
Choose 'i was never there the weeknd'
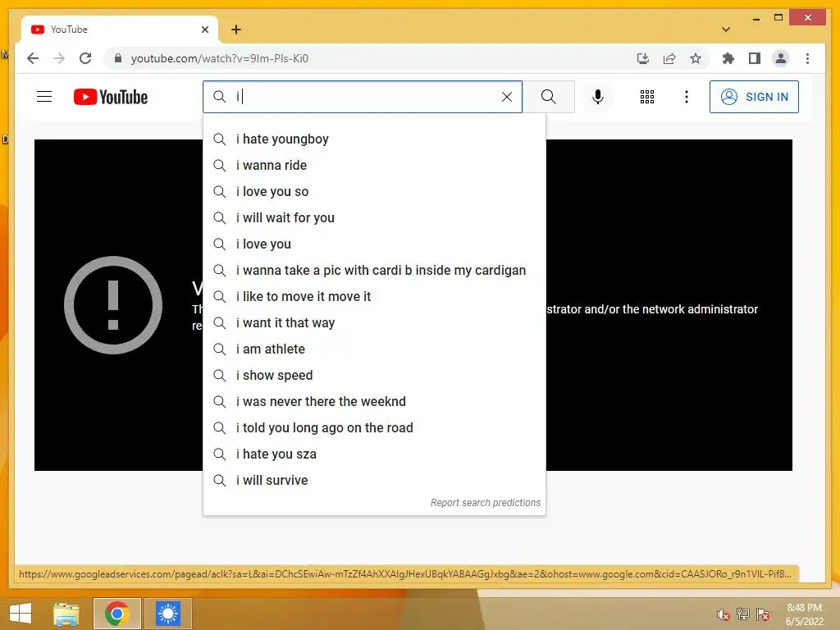374,402
